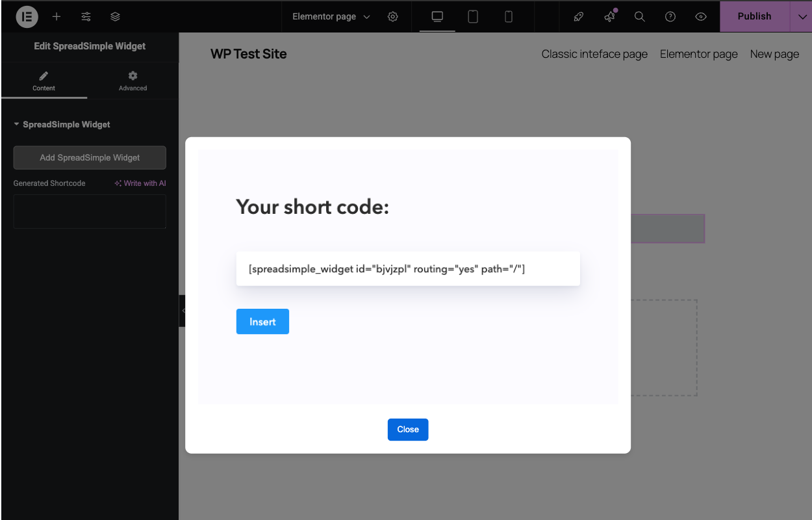This screenshot has width=812, height=520.
Task: Open page settings gear icon
Action: pos(392,16)
